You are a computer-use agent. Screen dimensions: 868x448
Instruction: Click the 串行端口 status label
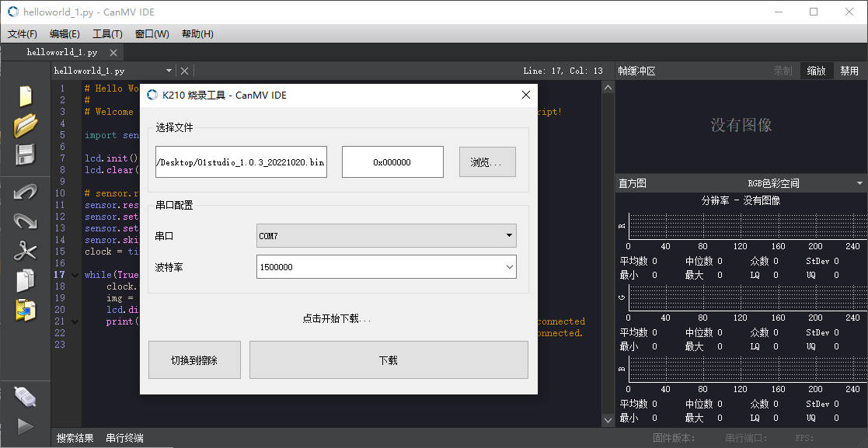click(x=746, y=438)
